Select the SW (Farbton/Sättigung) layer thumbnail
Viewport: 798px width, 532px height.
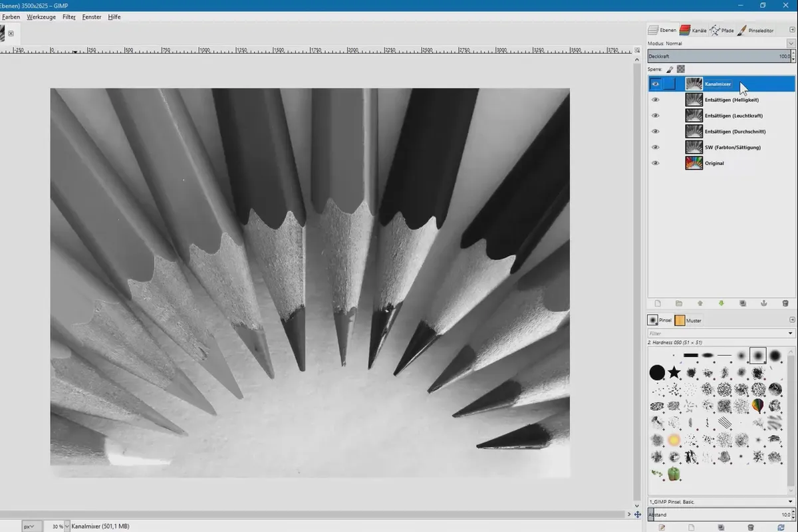pyautogui.click(x=694, y=147)
